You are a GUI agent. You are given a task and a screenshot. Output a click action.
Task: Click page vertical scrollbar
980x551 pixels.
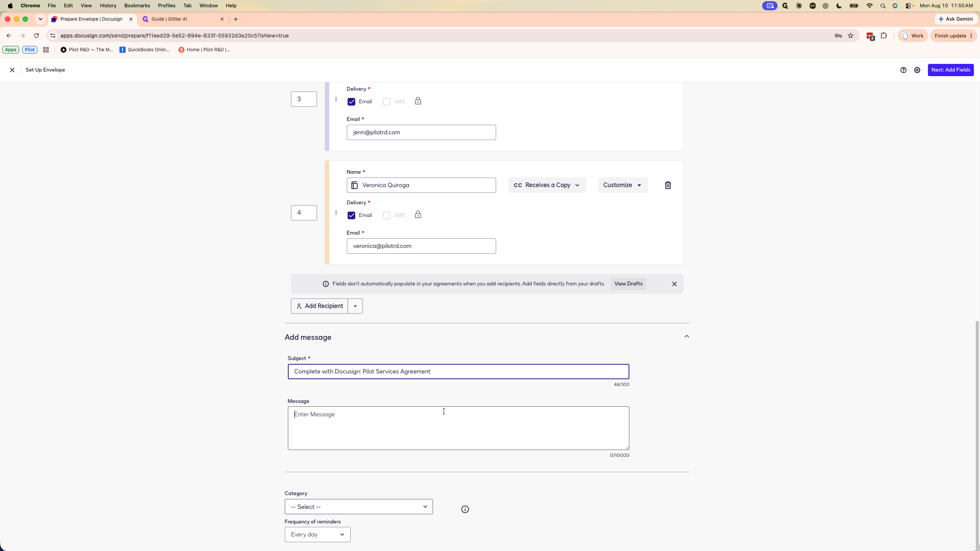(977, 432)
